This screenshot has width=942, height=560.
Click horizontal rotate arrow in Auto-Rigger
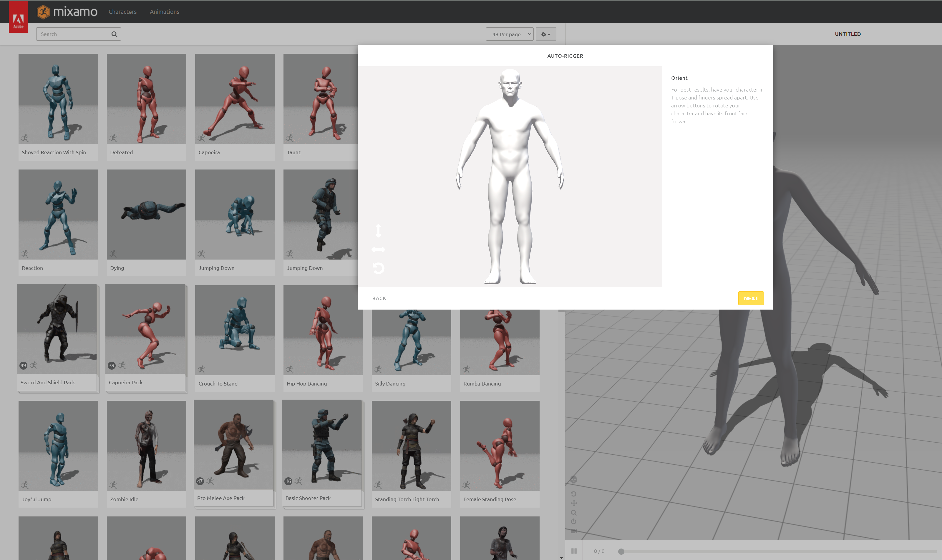click(x=378, y=250)
